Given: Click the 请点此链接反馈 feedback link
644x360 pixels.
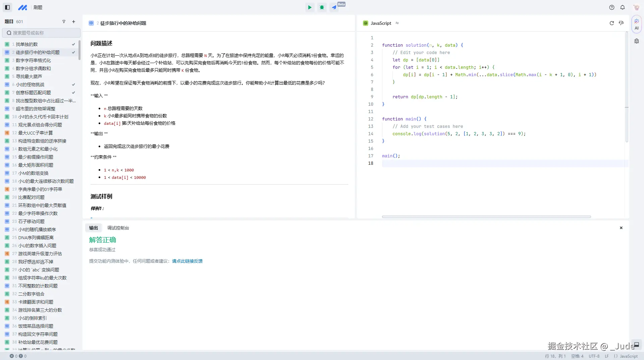Looking at the screenshot, I should (x=187, y=261).
